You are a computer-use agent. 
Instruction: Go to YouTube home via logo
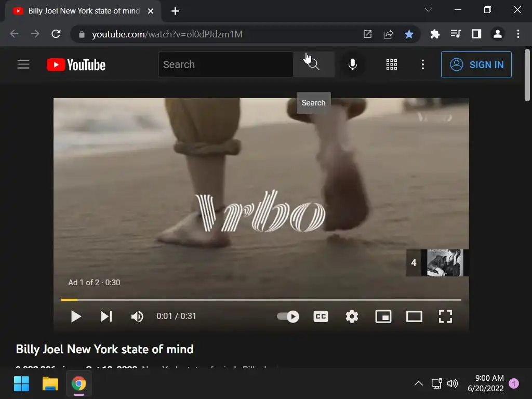76,65
